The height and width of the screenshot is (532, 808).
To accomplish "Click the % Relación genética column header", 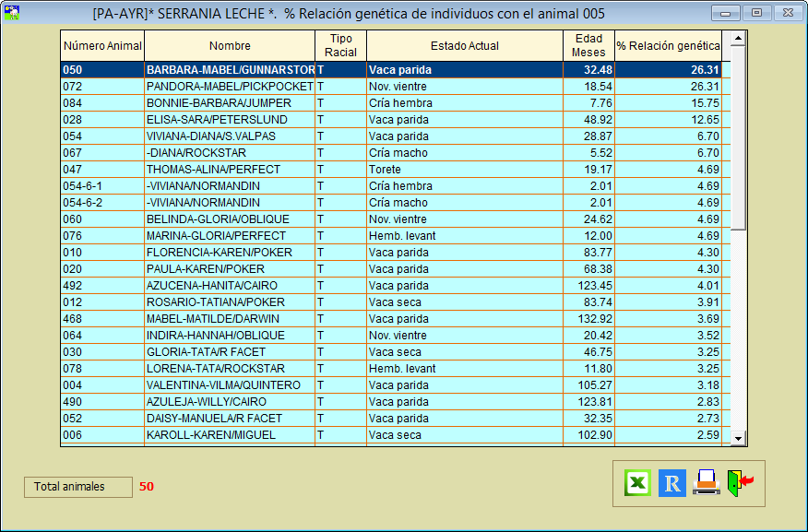I will point(668,45).
